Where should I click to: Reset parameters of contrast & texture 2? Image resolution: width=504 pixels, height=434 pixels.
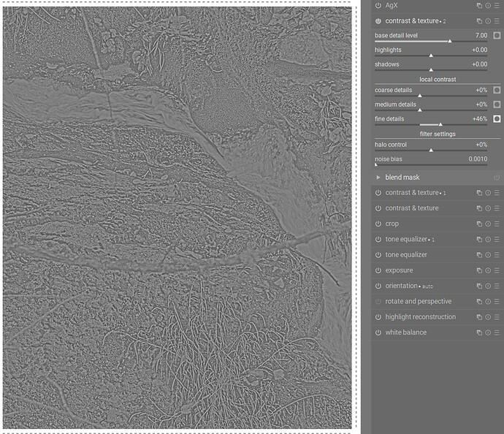tap(488, 21)
